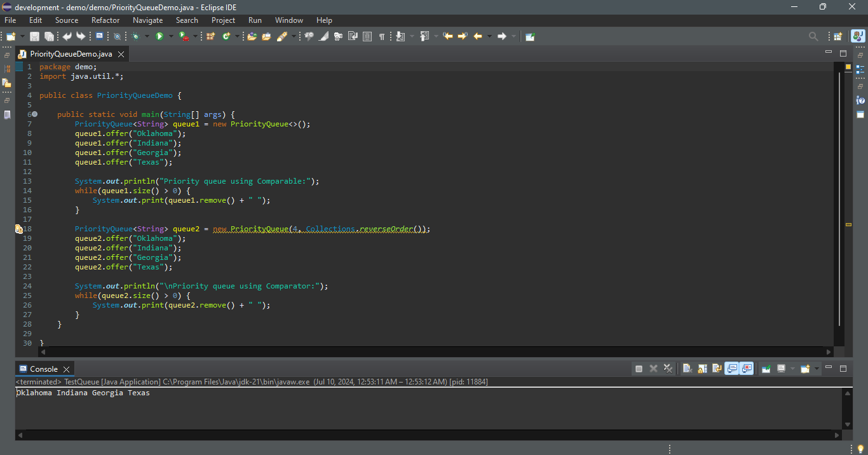This screenshot has width=868, height=455.
Task: Click the New Java Package icon
Action: (x=210, y=37)
